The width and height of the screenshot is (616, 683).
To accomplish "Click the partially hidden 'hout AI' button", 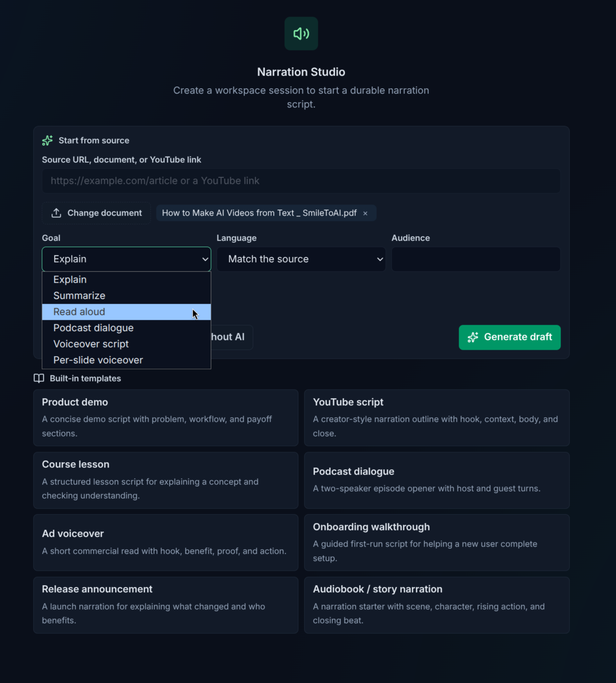I will (232, 337).
